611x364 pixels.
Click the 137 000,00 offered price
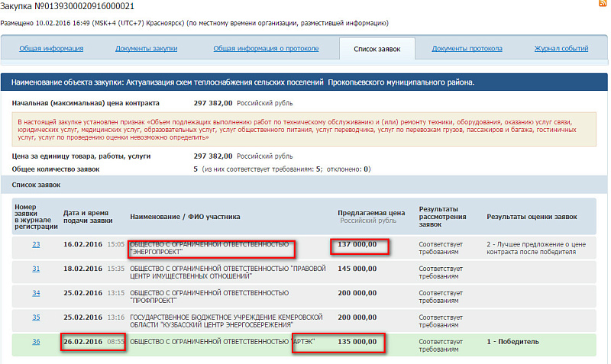tap(357, 244)
